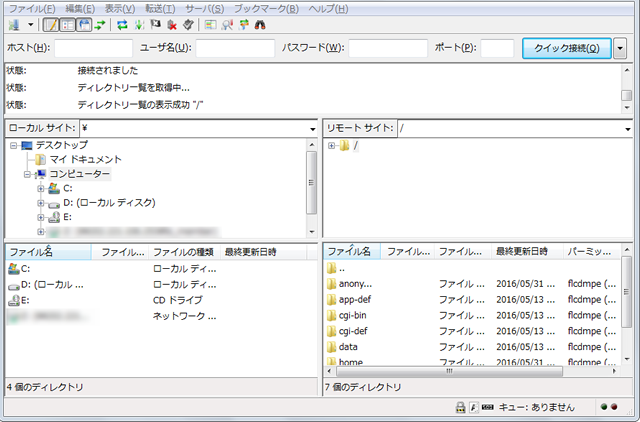Open the 表示(V) menu
Image resolution: width=640 pixels, height=422 pixels.
click(120, 9)
